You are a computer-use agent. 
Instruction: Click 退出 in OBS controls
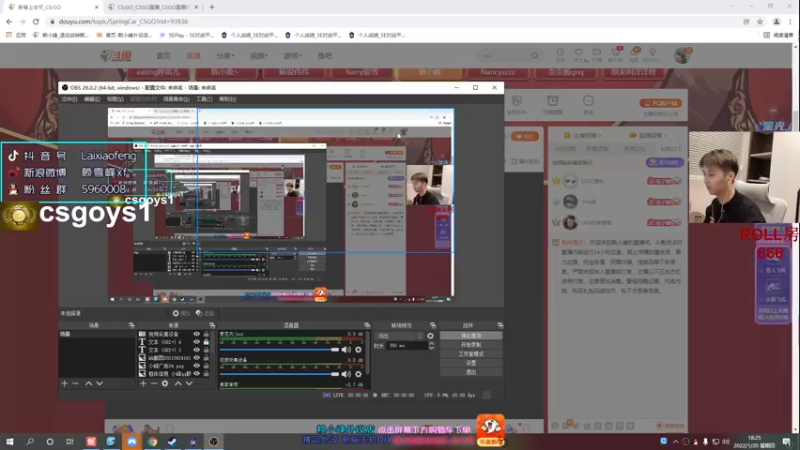point(470,372)
